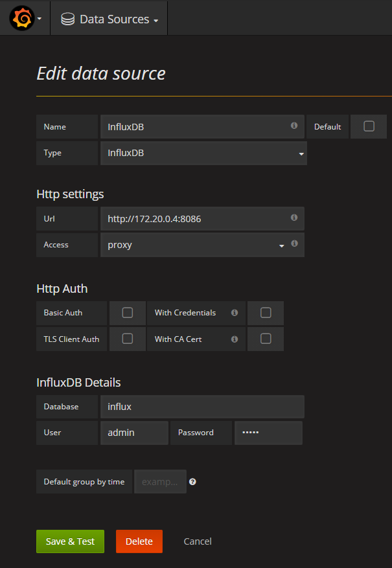
Task: Click the With Credentials info icon
Action: pyautogui.click(x=235, y=312)
